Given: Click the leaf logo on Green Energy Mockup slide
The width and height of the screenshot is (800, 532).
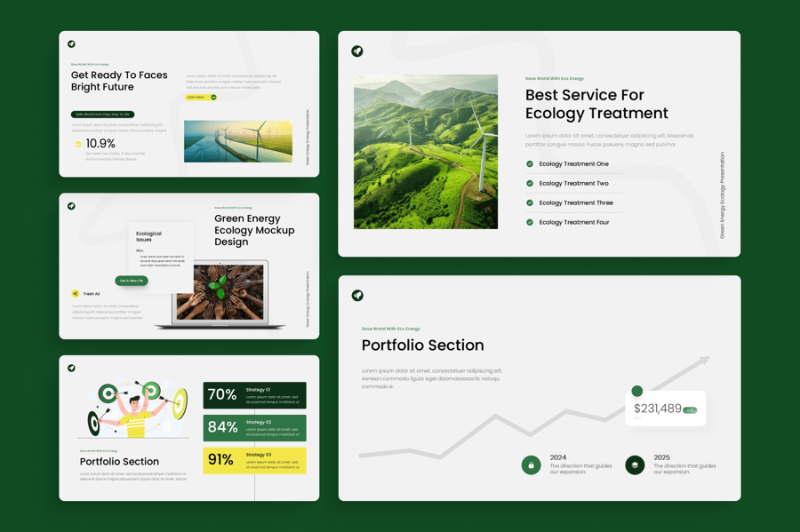Looking at the screenshot, I should (72, 206).
